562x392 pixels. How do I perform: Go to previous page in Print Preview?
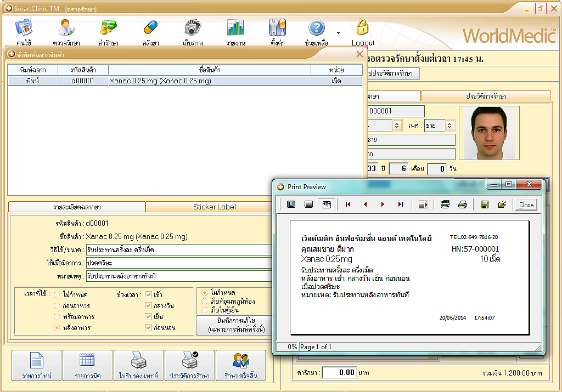tap(365, 204)
